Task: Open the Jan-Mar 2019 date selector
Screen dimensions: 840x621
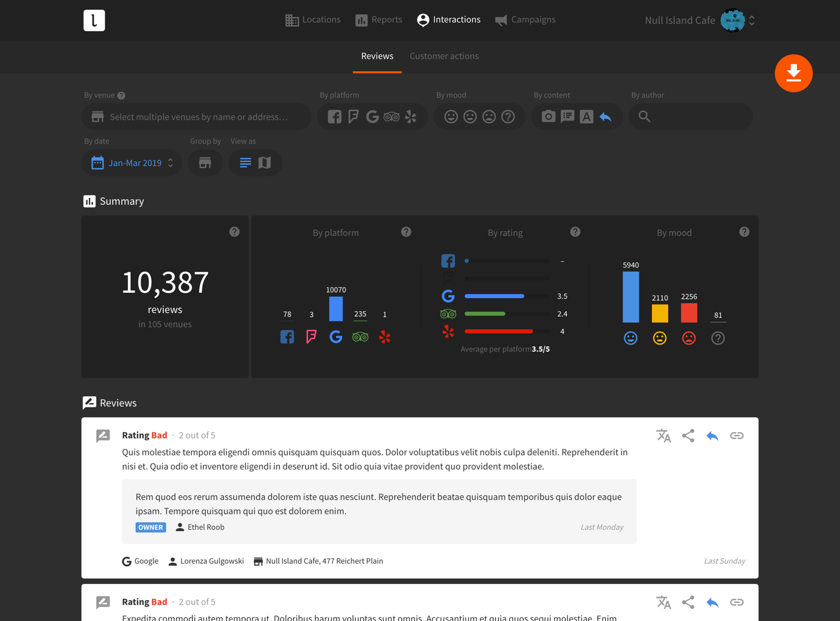Action: (132, 163)
